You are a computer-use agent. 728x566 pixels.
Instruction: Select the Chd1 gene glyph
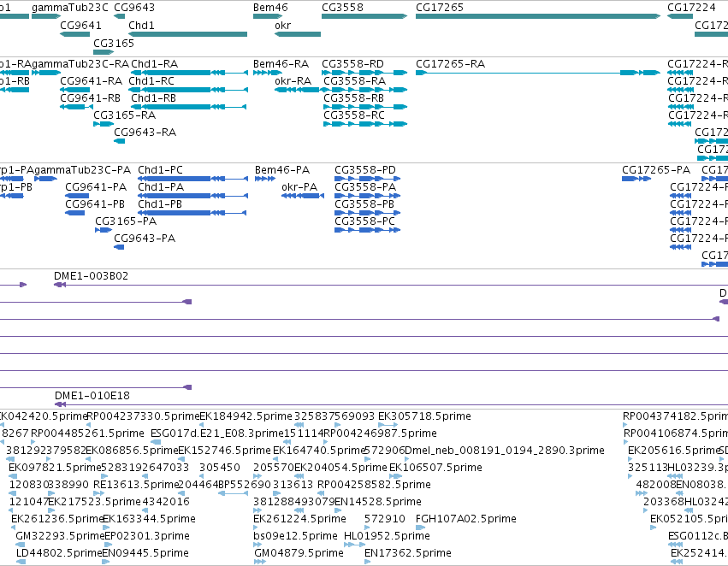pos(187,34)
